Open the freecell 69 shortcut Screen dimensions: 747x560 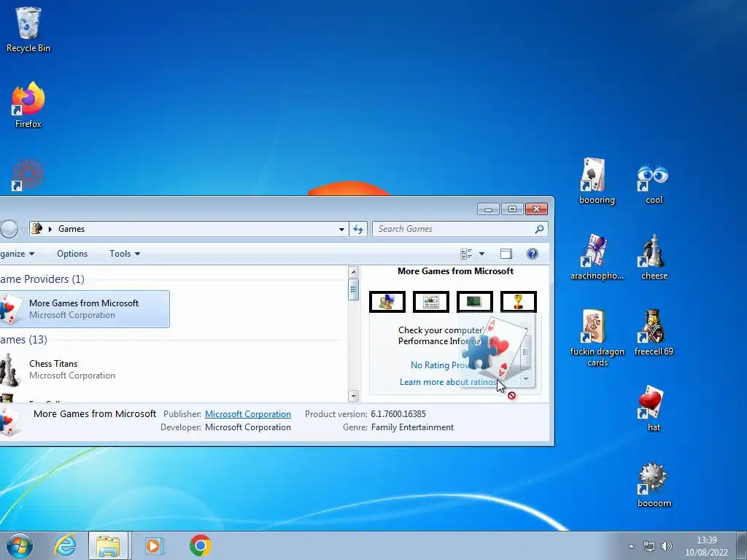tap(654, 332)
